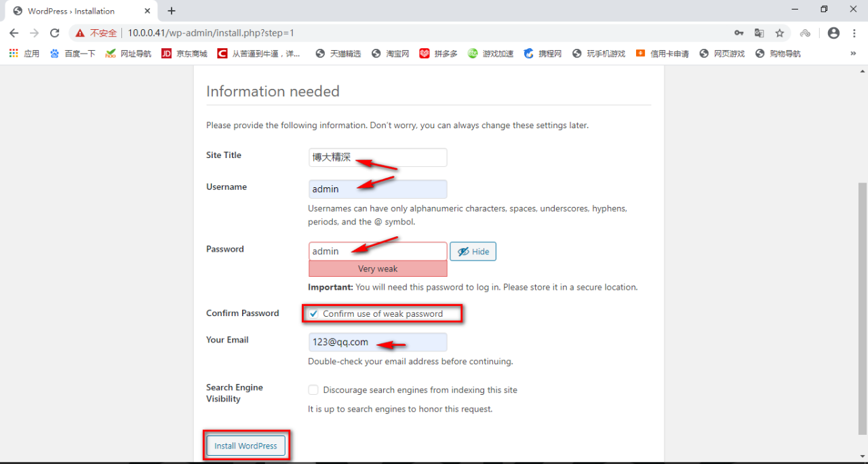Reload the WordPress install page
Screen dimensions: 868x464
point(55,33)
